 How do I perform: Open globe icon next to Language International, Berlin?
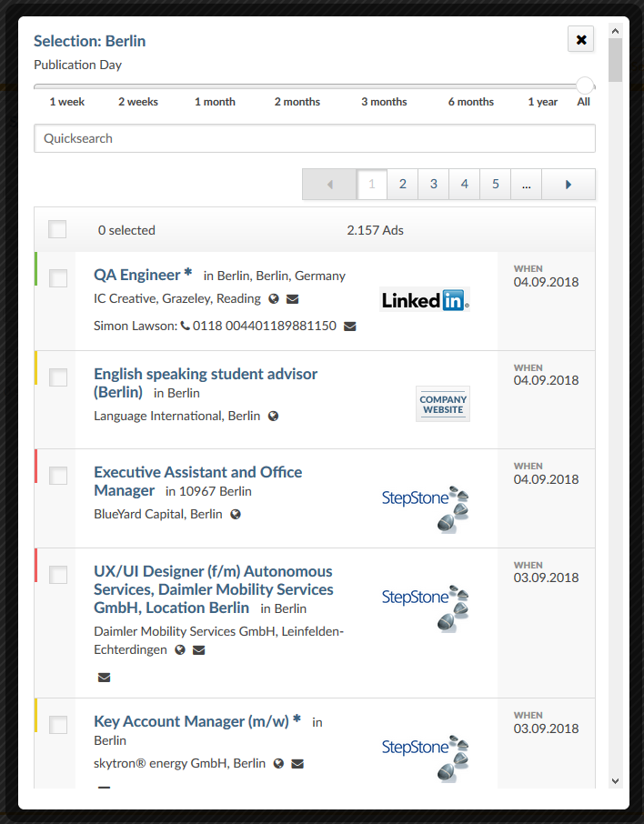pyautogui.click(x=273, y=417)
